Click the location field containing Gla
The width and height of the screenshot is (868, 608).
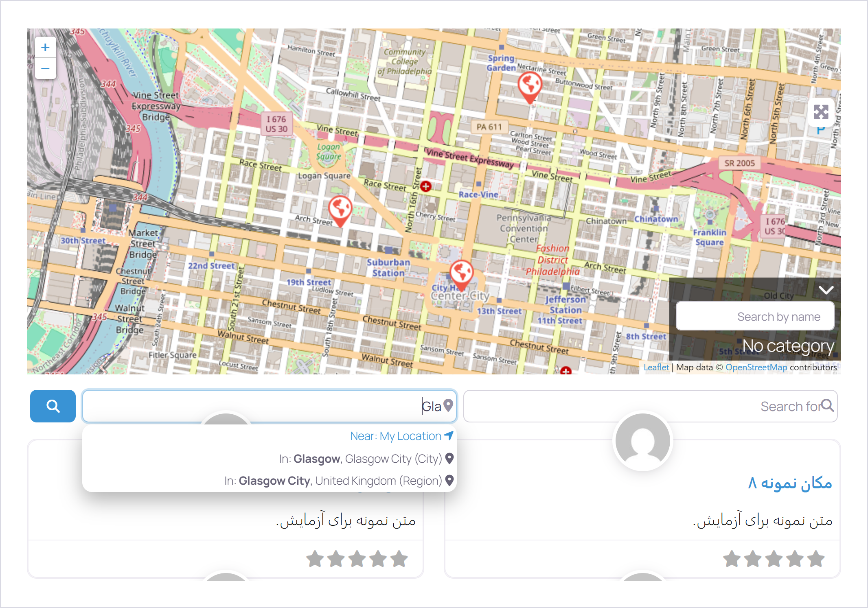point(270,406)
